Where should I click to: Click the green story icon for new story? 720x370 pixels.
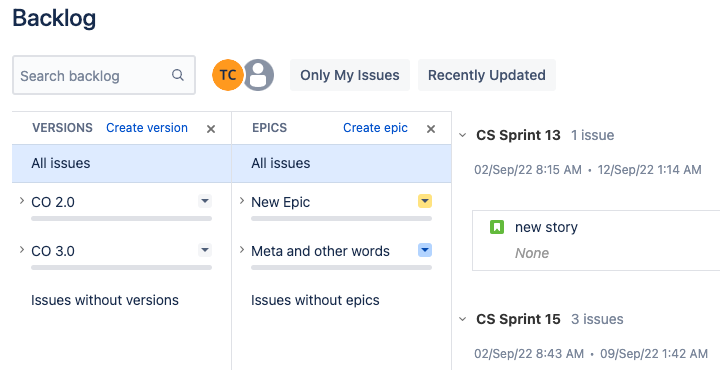tap(497, 227)
